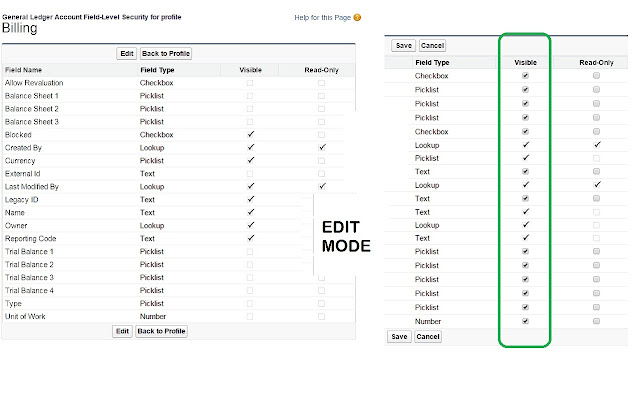Select the Owner field name
The image size is (640, 400).
pyautogui.click(x=16, y=226)
